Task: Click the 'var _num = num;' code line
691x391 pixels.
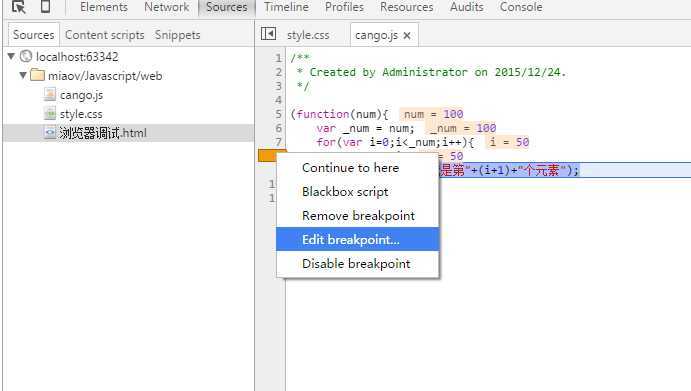Action: (365, 128)
